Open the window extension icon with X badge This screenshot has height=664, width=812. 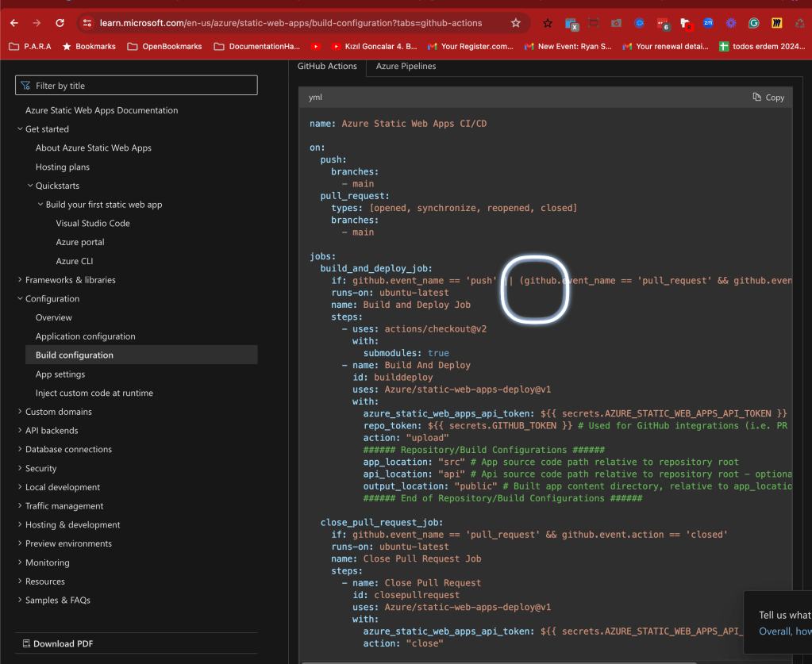(571, 23)
